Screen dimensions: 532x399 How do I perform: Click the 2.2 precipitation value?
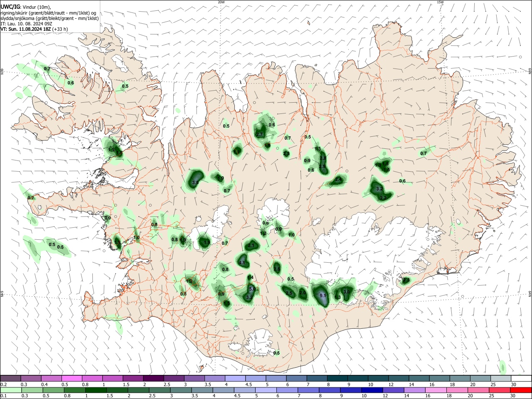[384, 197]
